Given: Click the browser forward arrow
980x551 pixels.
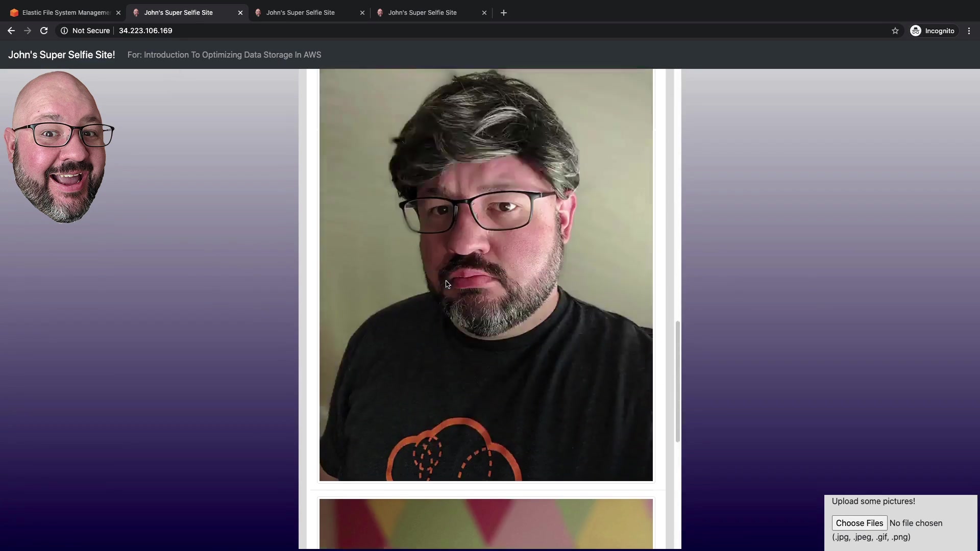Looking at the screenshot, I should pos(28,31).
